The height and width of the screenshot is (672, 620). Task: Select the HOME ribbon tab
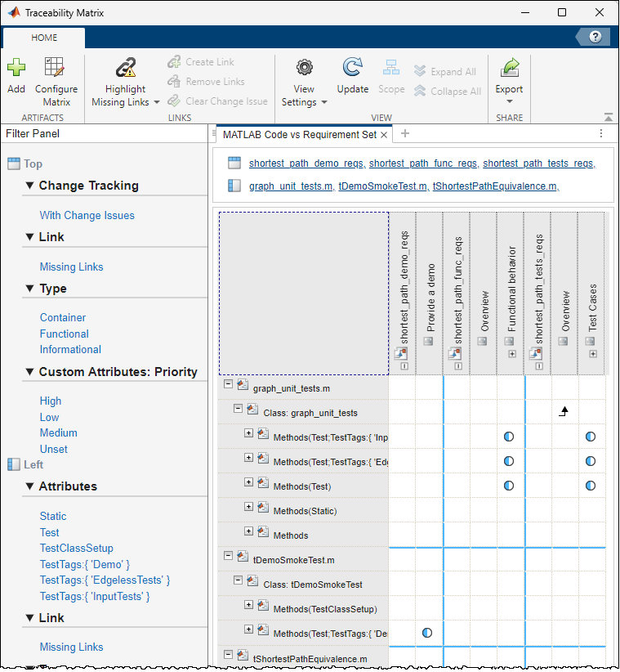[44, 38]
